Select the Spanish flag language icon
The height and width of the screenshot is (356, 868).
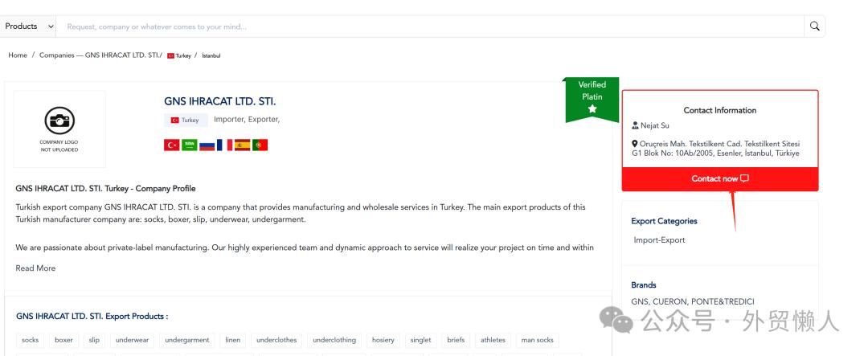click(x=243, y=145)
